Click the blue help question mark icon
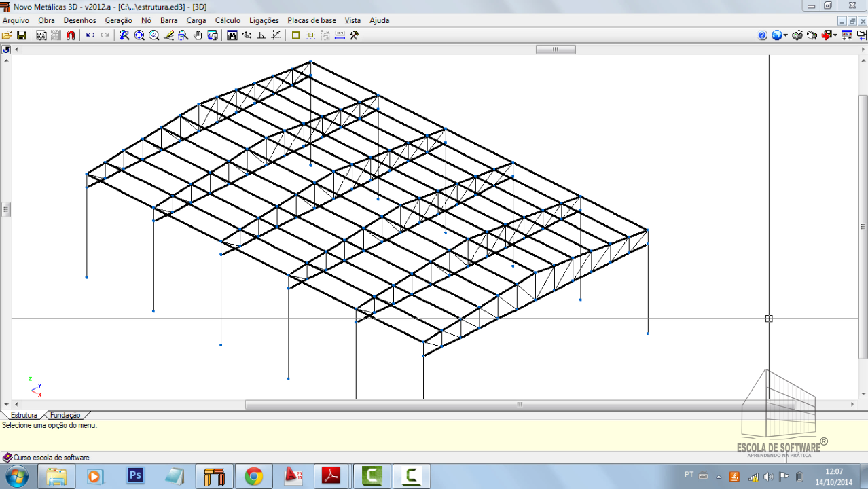Image resolution: width=868 pixels, height=489 pixels. click(x=763, y=35)
